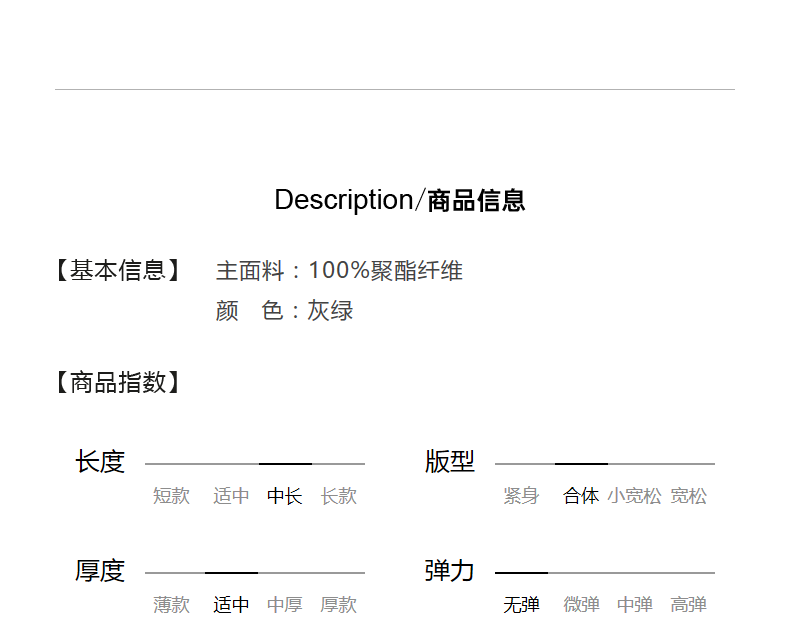Choose 合体 under 版型
This screenshot has width=790, height=634.
(581, 496)
